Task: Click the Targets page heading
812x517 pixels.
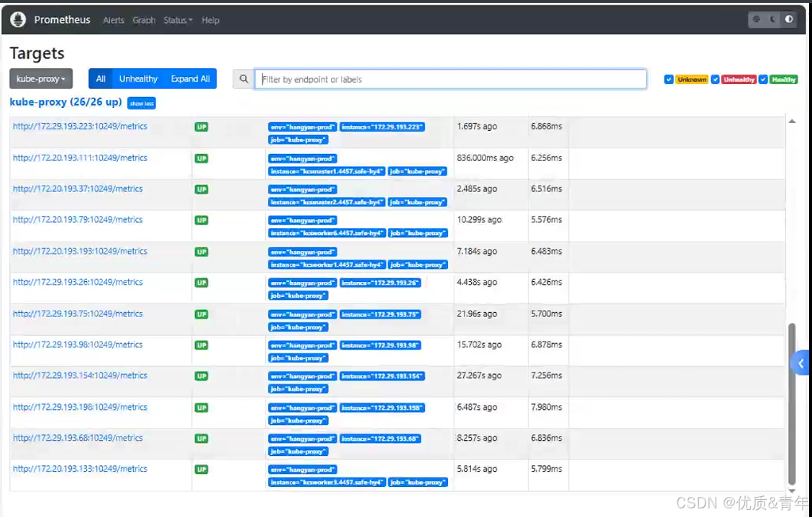Action: coord(37,53)
